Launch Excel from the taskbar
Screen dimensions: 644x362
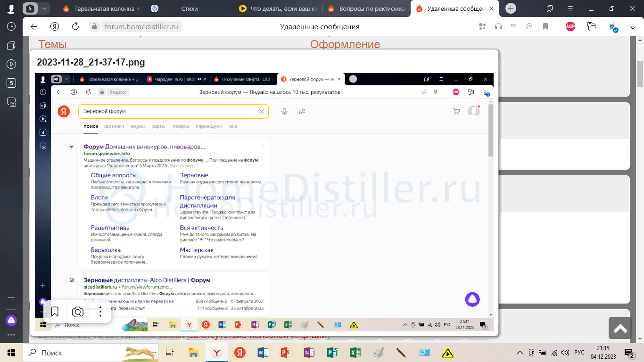[x=355, y=353]
